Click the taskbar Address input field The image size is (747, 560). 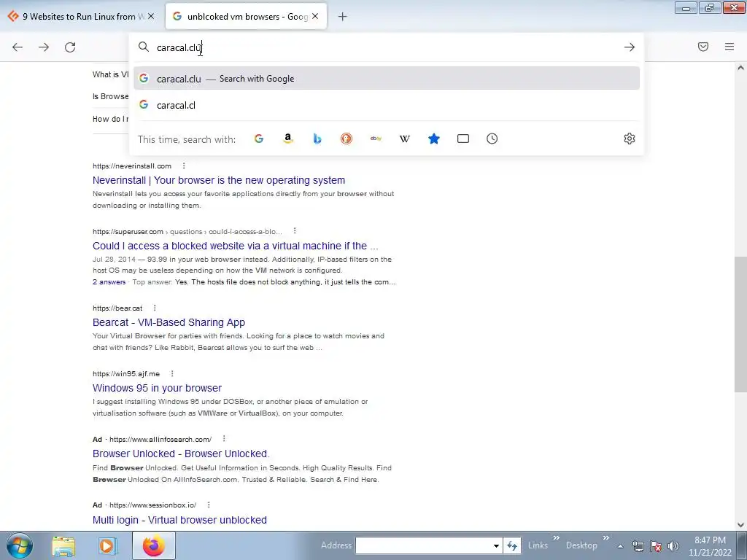(423, 545)
